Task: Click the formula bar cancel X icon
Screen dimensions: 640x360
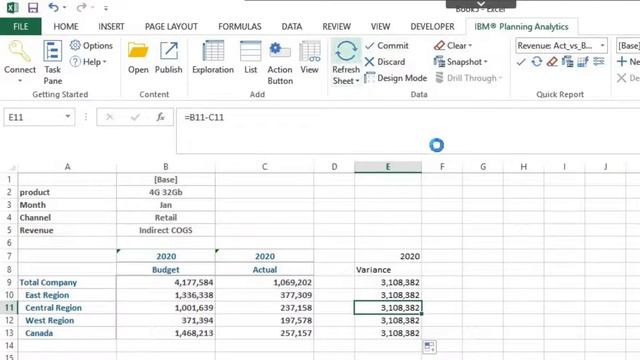Action: coord(109,117)
